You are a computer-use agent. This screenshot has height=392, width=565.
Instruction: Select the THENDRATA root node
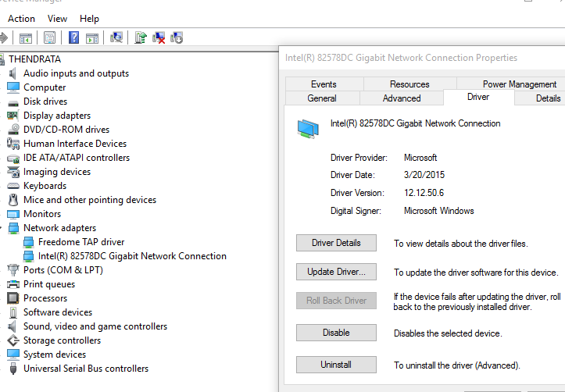34,59
